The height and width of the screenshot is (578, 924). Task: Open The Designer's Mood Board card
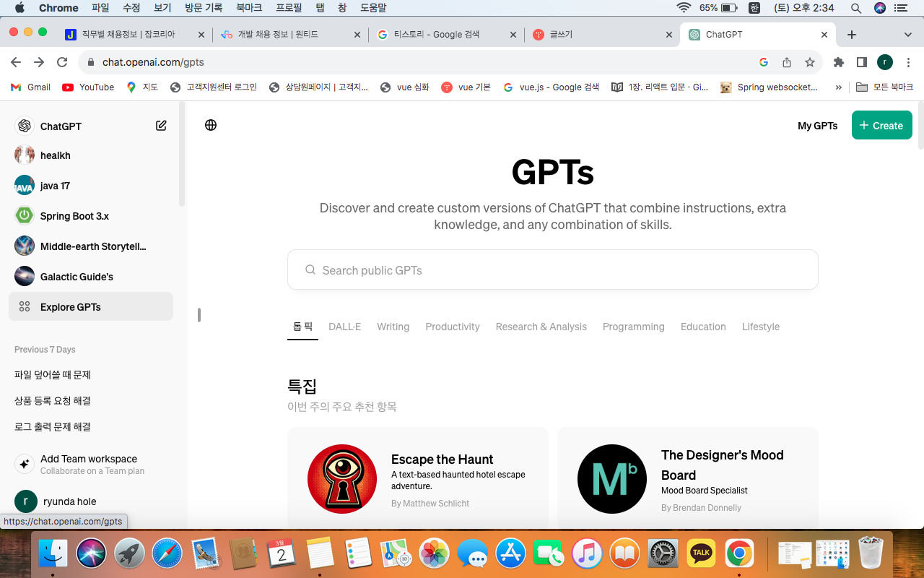coord(688,478)
